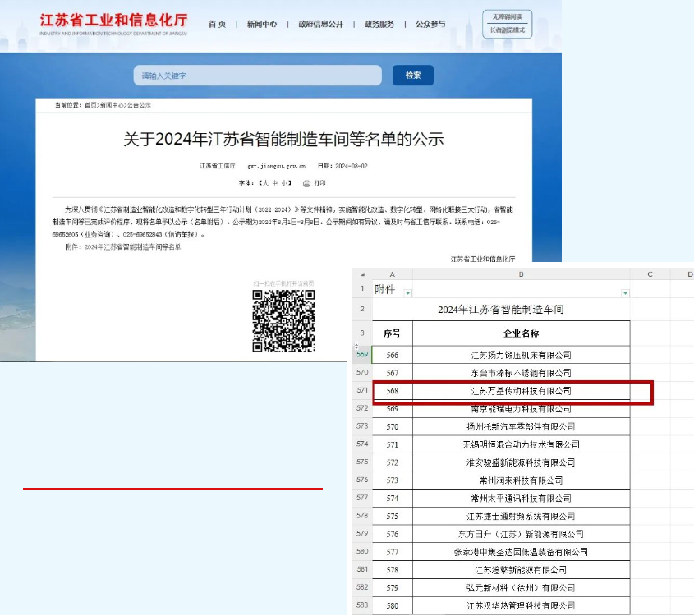694x616 pixels.
Task: Click sequence number cell 571
Action: pos(392,444)
